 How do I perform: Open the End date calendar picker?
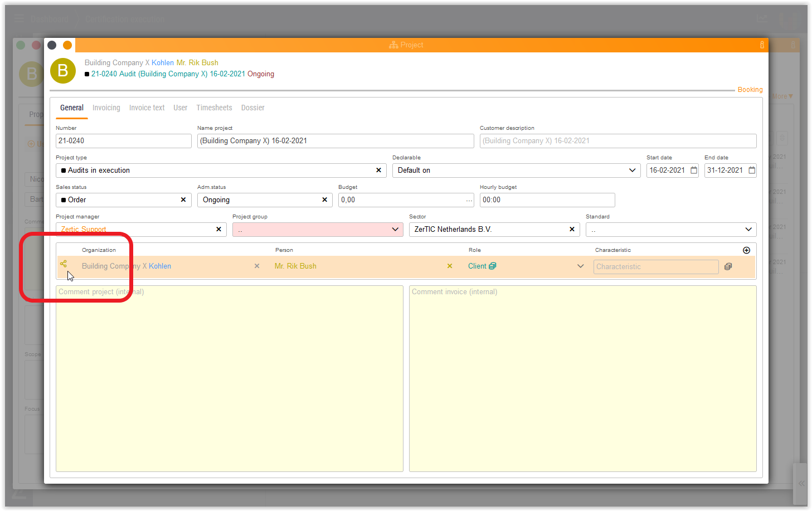(x=752, y=171)
